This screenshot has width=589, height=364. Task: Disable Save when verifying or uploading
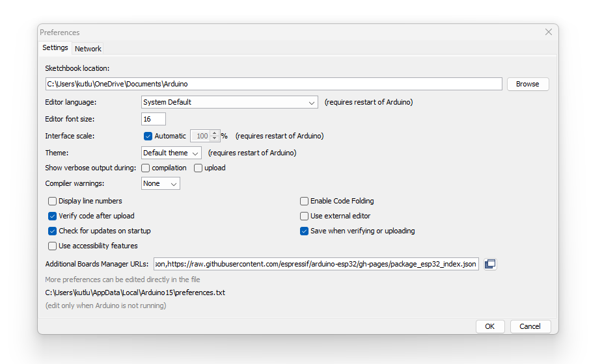(x=304, y=231)
